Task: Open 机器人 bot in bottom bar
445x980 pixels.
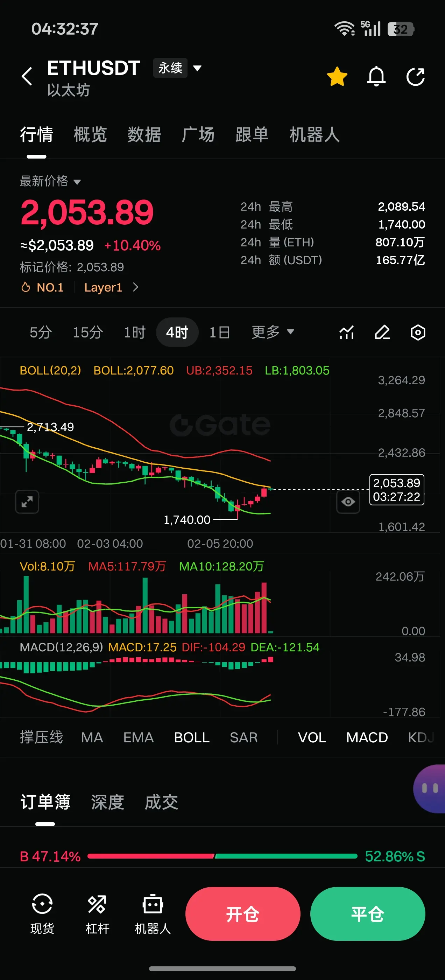Action: pos(153,914)
